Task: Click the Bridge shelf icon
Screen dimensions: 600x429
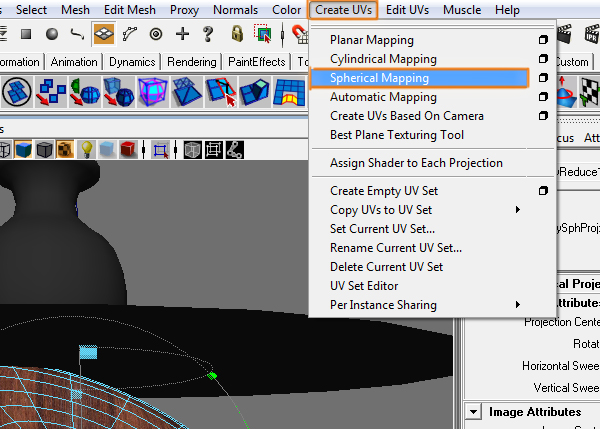Action: click(289, 92)
